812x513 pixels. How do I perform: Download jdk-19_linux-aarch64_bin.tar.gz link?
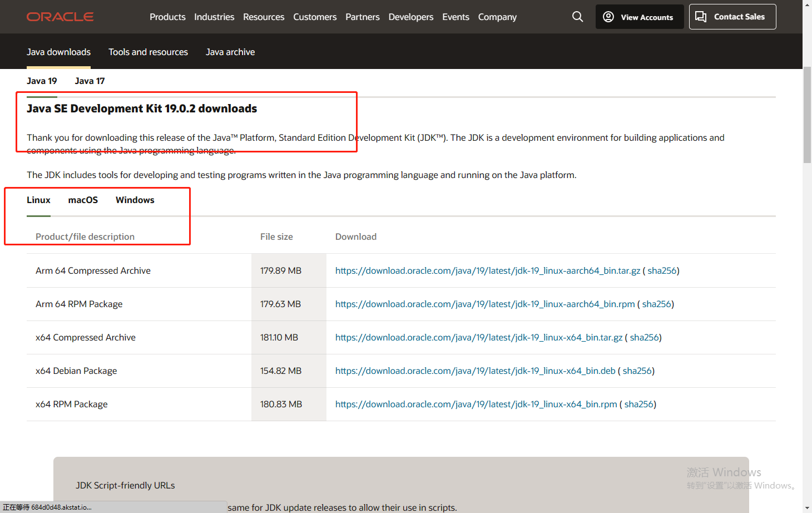488,270
